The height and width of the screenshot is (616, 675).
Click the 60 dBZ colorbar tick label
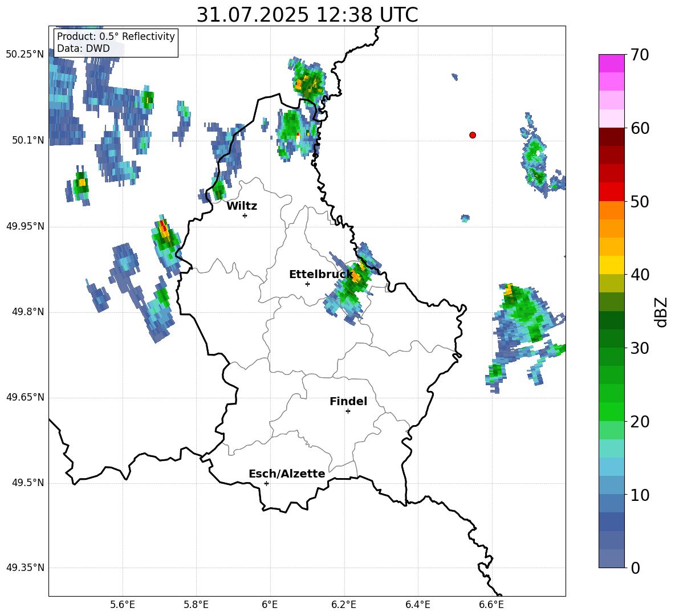pyautogui.click(x=640, y=128)
